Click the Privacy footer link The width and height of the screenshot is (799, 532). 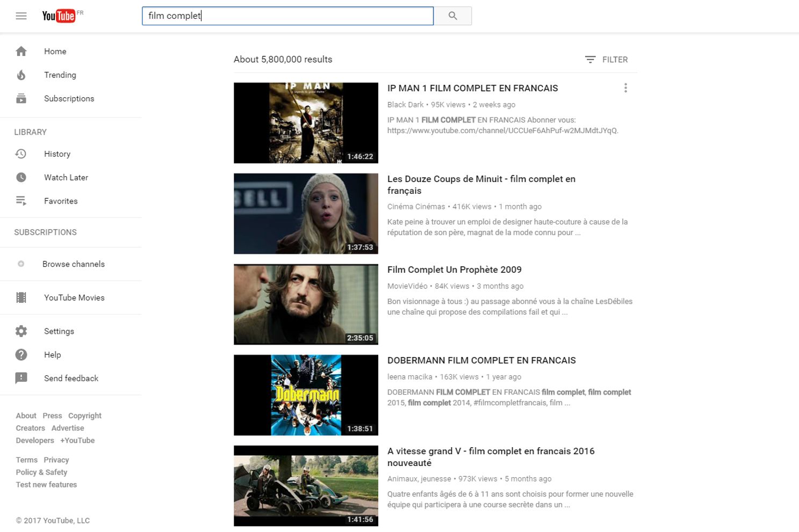tap(56, 460)
